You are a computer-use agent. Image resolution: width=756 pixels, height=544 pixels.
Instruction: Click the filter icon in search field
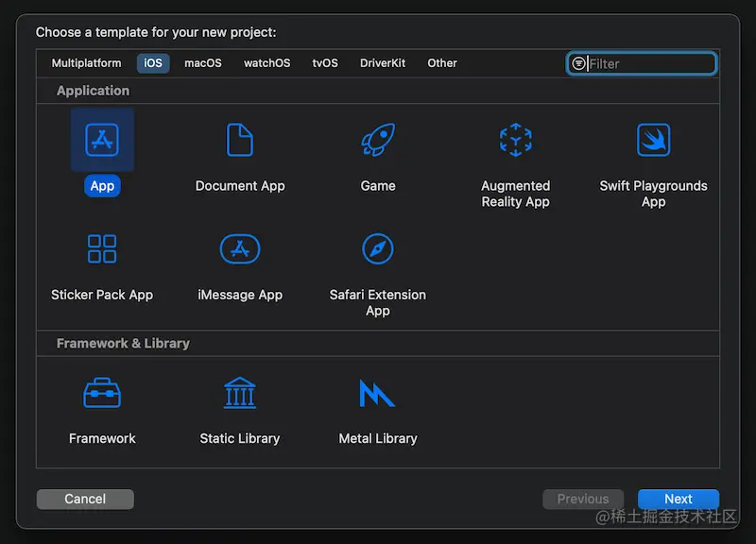[x=578, y=63]
